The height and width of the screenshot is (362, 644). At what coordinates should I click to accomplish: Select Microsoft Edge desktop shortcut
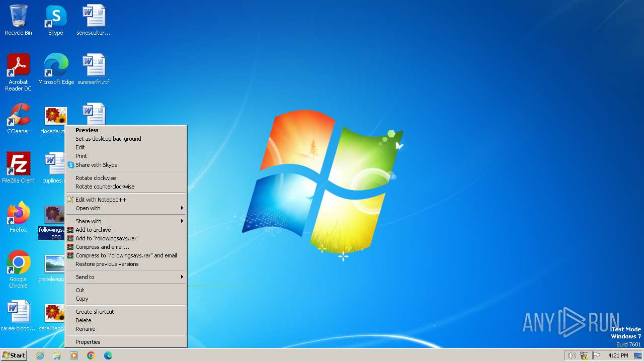56,69
